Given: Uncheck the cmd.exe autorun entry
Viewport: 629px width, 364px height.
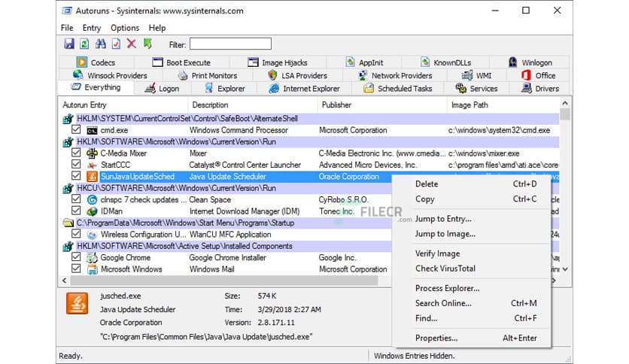Looking at the screenshot, I should 76,130.
